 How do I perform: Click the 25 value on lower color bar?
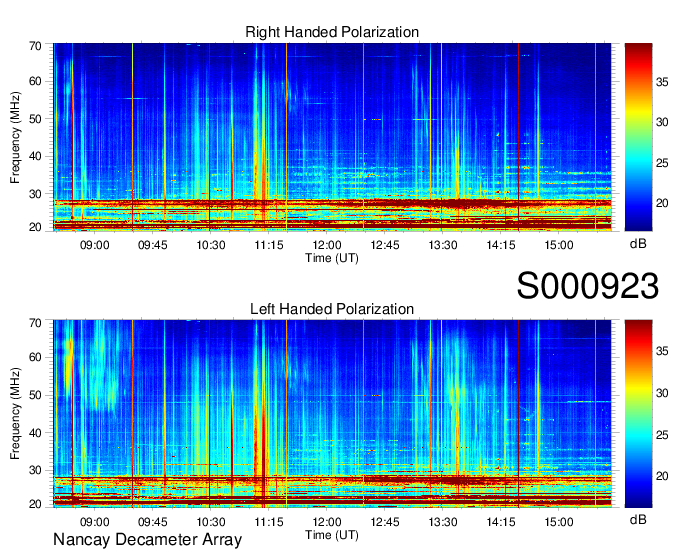click(662, 434)
